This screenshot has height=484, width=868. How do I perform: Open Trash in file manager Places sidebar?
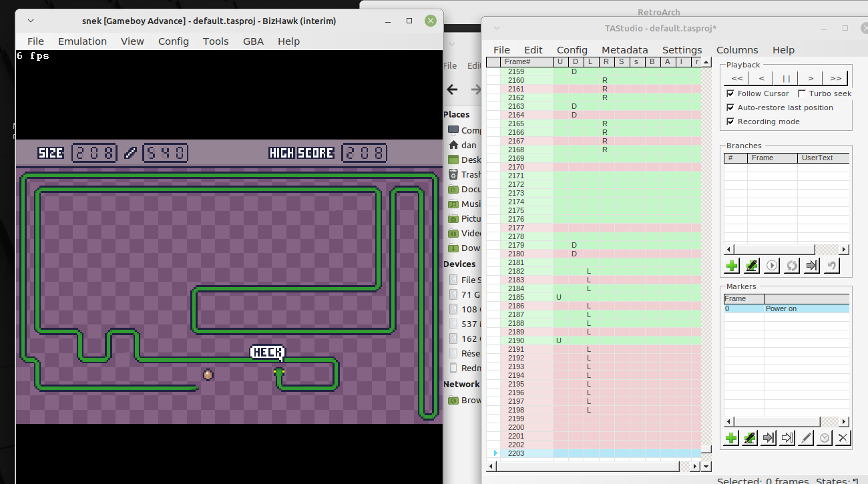[453, 174]
